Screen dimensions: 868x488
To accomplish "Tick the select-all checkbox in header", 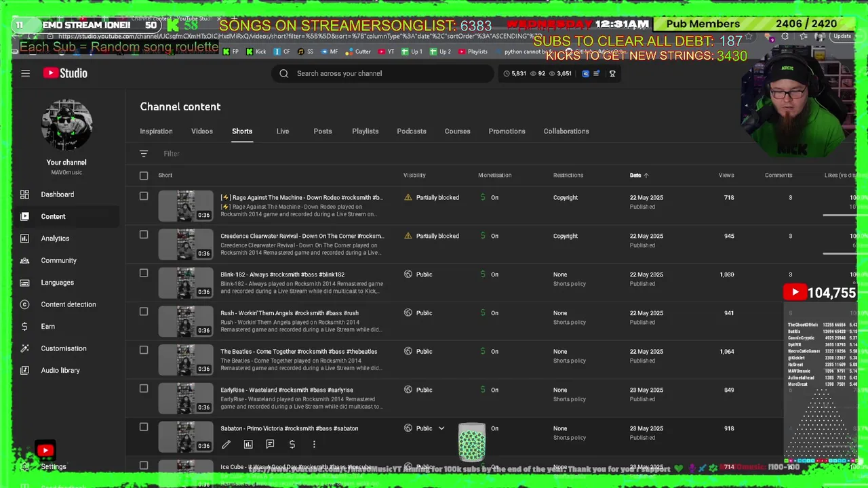I will (x=144, y=176).
